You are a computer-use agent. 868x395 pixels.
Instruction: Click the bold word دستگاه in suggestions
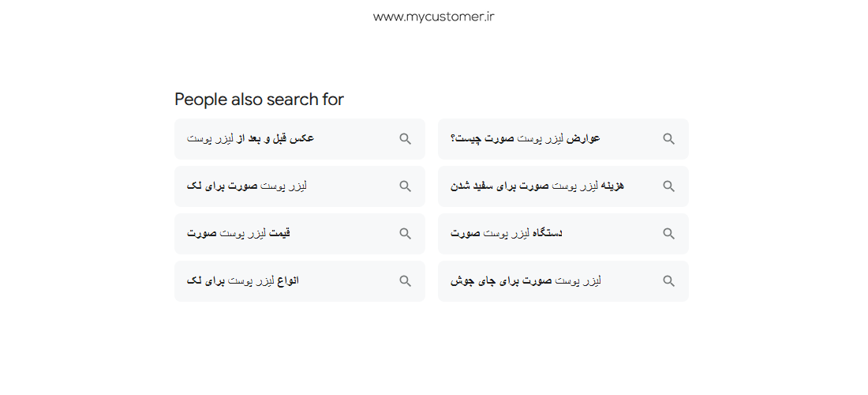547,233
